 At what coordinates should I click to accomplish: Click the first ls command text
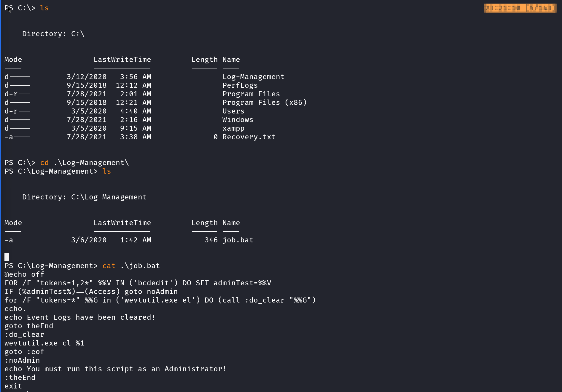(x=44, y=8)
